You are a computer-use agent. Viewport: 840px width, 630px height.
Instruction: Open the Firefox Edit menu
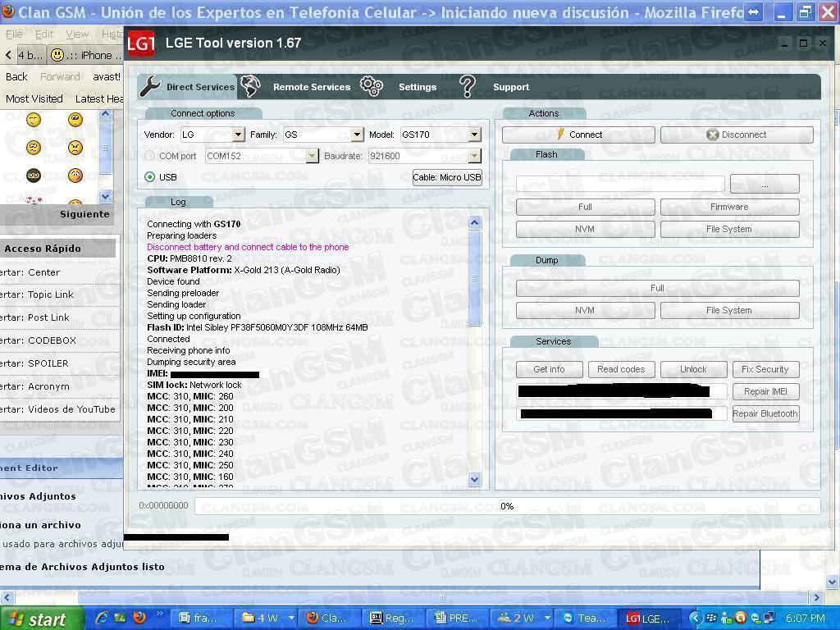[x=44, y=34]
